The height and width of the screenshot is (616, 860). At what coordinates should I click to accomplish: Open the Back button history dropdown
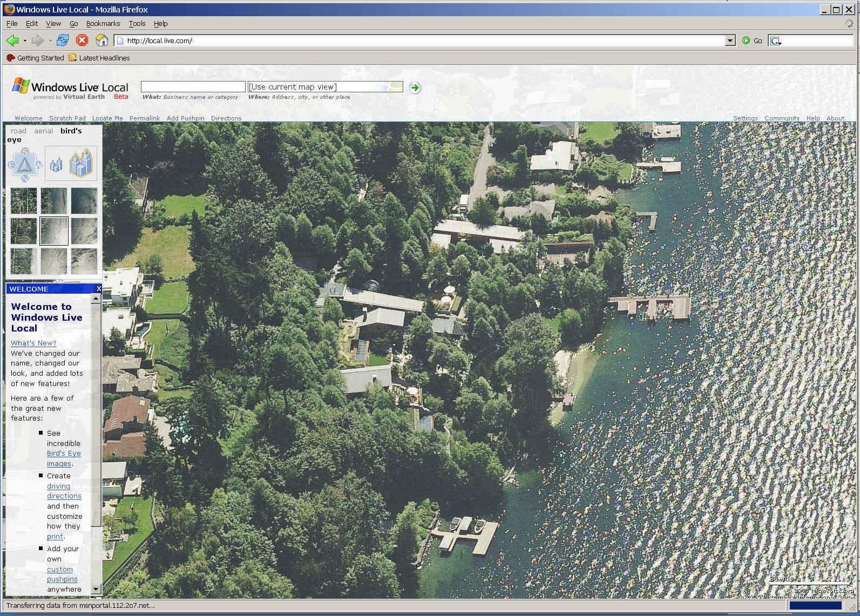click(25, 40)
